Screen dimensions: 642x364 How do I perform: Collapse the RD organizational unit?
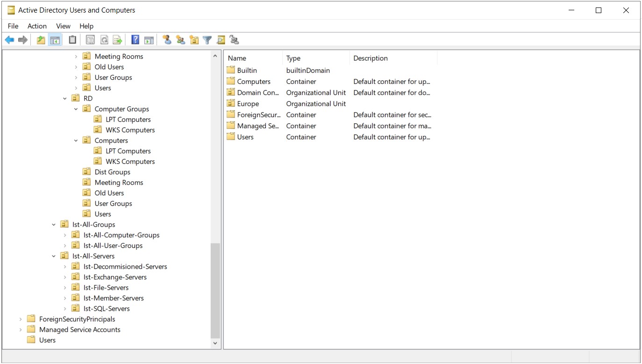click(65, 98)
